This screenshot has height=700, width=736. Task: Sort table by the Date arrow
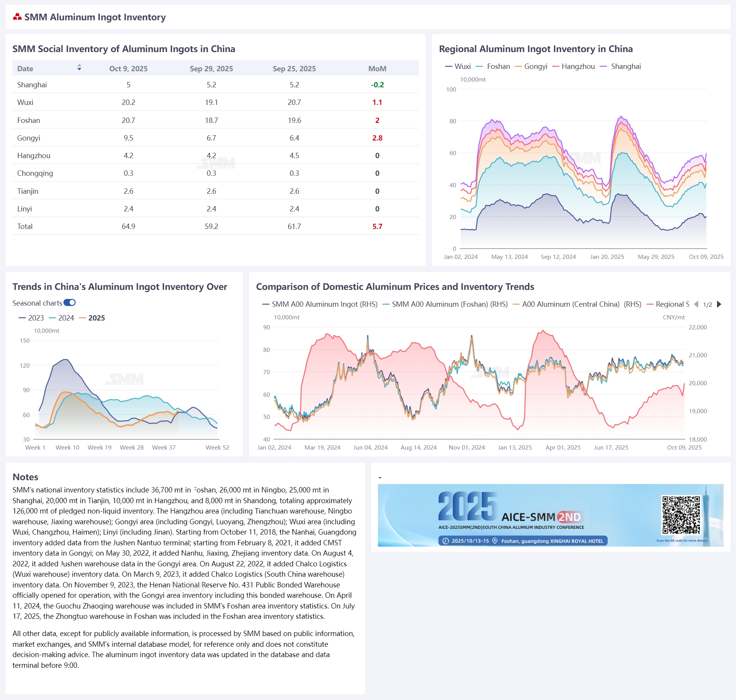click(79, 68)
